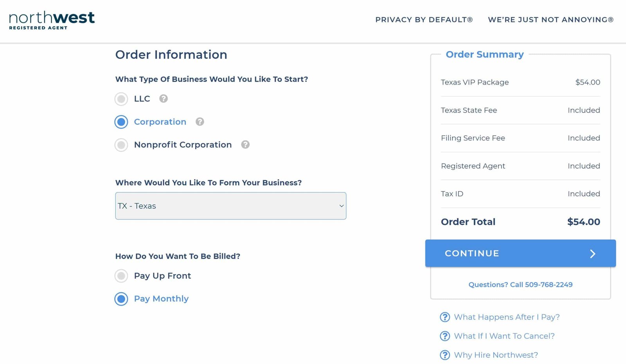Click question icon beside Why Hire Northwest

(445, 355)
